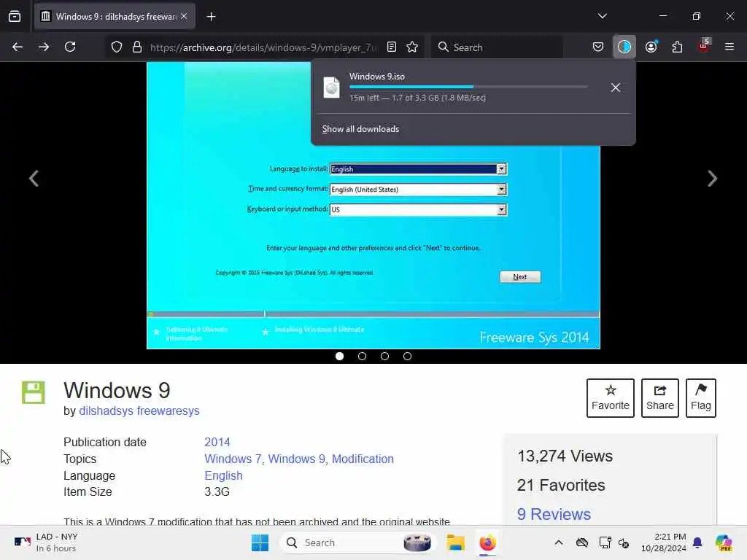
Task: Open Windows Start menu
Action: [x=260, y=542]
